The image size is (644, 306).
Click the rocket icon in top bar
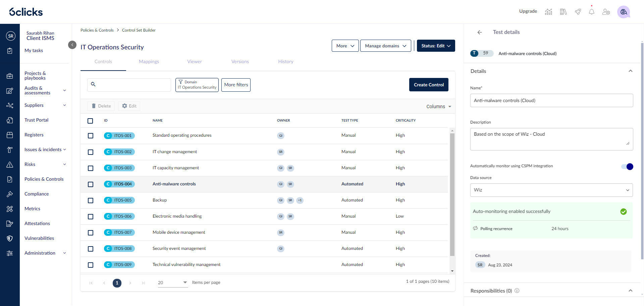pos(578,12)
